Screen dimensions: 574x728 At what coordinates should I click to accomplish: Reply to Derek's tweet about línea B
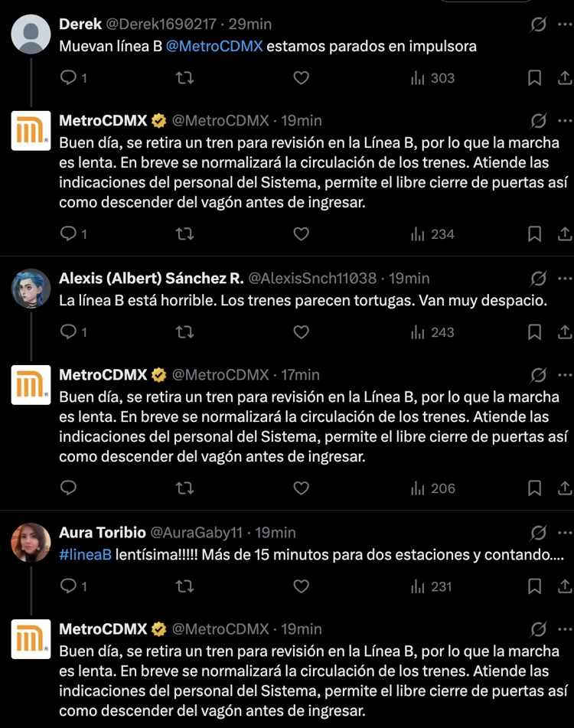(x=69, y=78)
